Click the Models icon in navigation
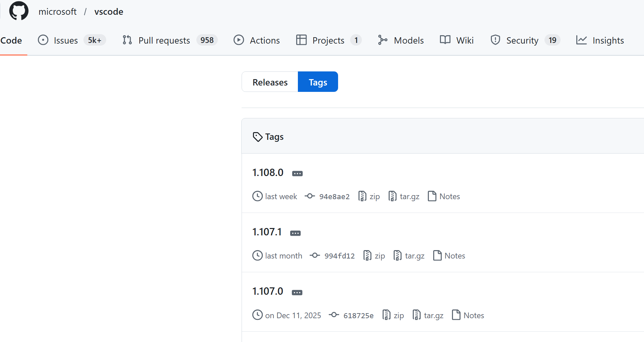644x342 pixels. click(382, 40)
